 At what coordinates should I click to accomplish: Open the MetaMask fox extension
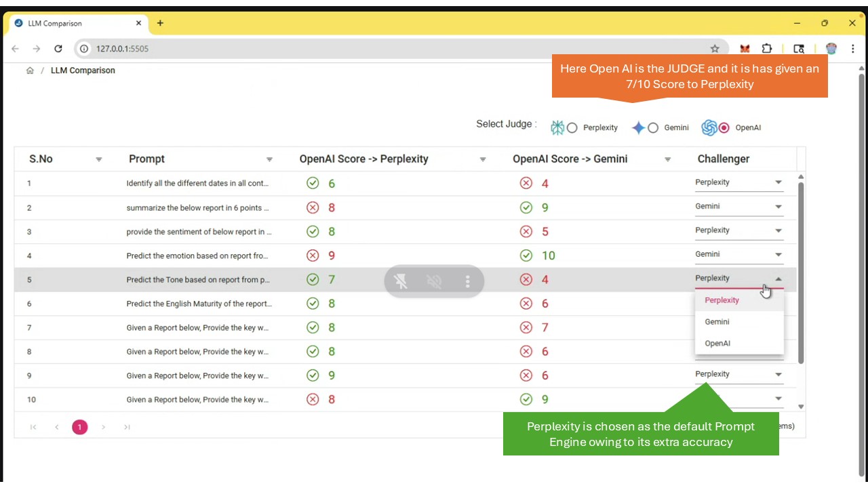tap(745, 49)
